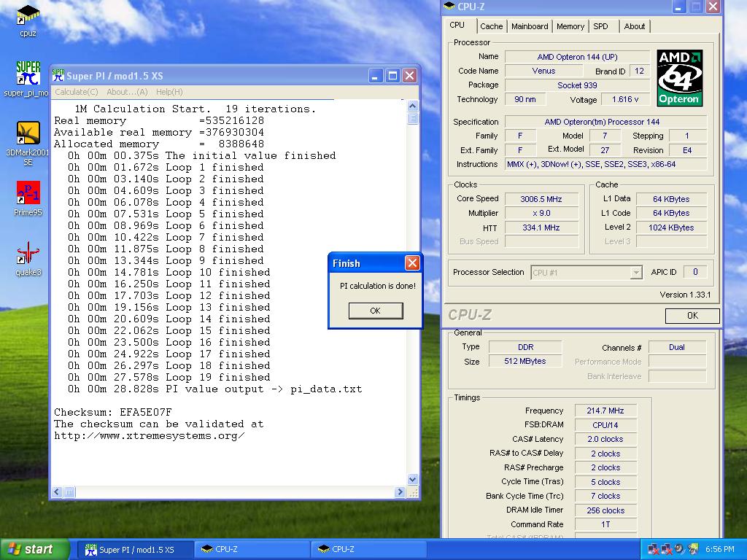Click Super PI horizontal scrollbar right arrow
Screen dimensions: 747x560
point(400,492)
